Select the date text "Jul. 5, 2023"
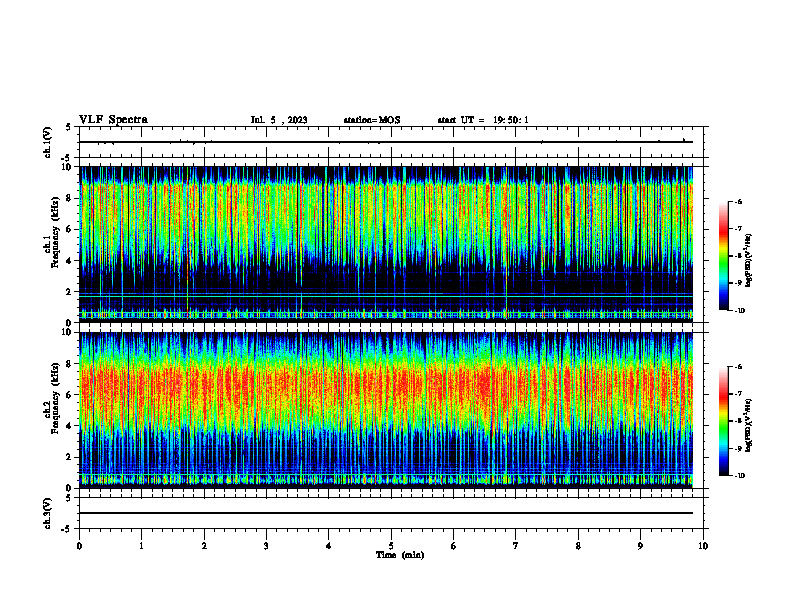Screen dimensions: 792x612 [x=279, y=120]
